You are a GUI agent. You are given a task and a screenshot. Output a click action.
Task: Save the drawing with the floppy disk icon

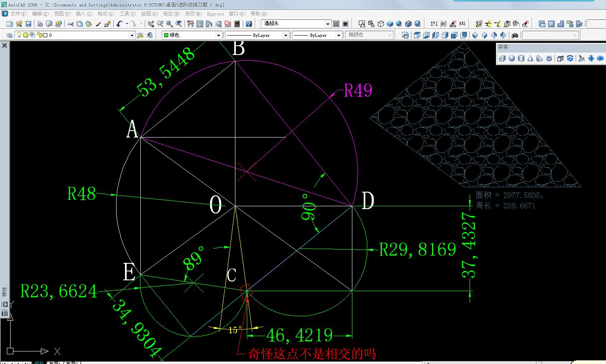pyautogui.click(x=28, y=24)
